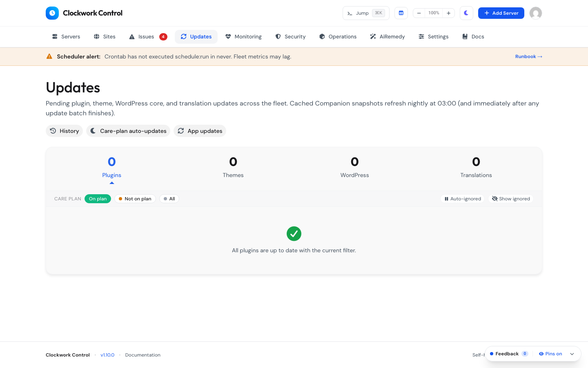
Task: Click the green checkmark status icon
Action: [x=294, y=234]
